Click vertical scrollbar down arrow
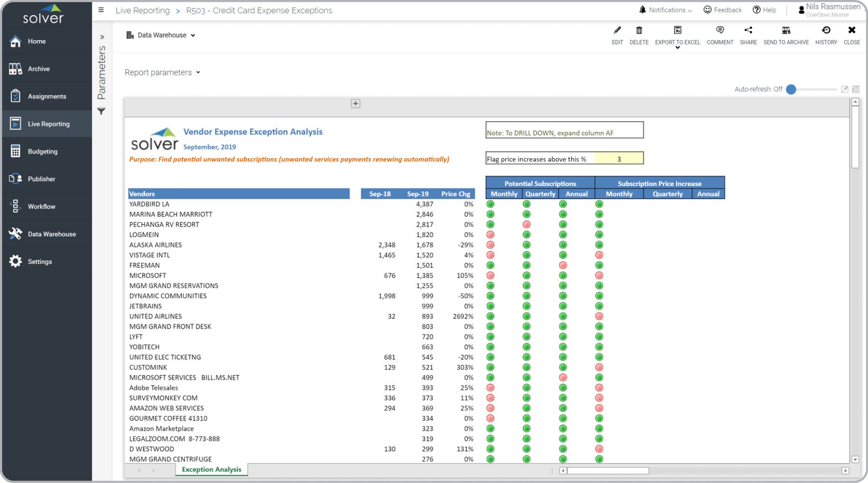Image resolution: width=868 pixels, height=483 pixels. point(855,459)
